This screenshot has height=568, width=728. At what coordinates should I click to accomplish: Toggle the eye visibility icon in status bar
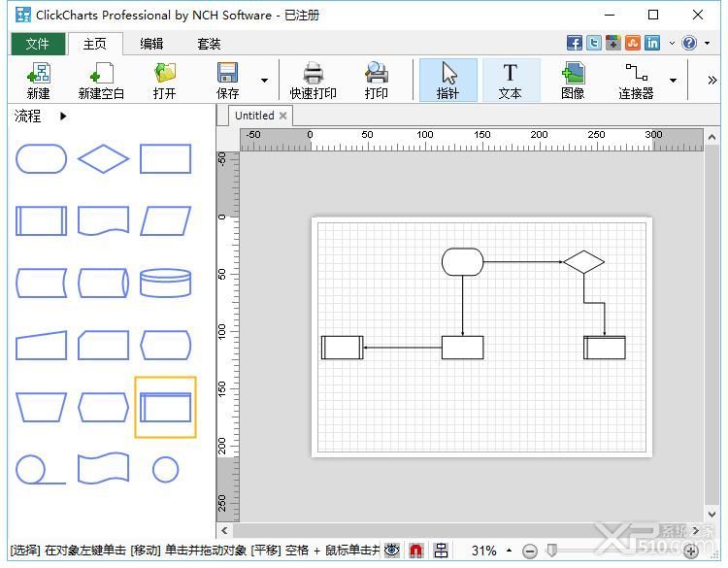point(392,551)
